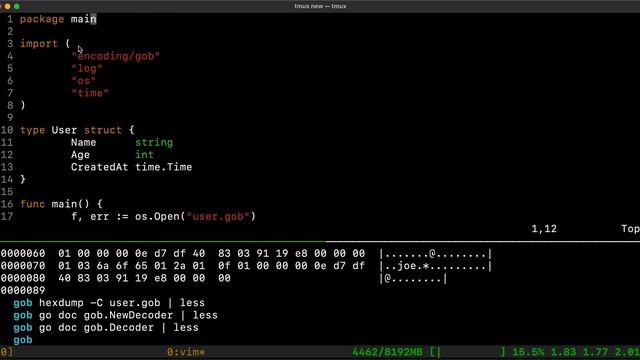Click the word "package" on line 1
640x360 pixels.
[x=42, y=19]
